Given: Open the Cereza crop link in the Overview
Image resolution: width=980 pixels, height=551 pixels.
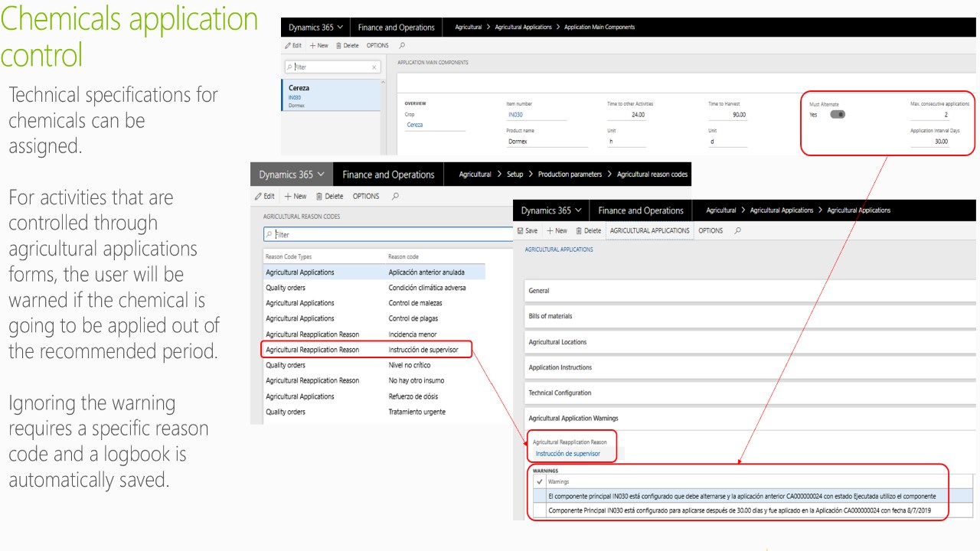Looking at the screenshot, I should (x=414, y=125).
